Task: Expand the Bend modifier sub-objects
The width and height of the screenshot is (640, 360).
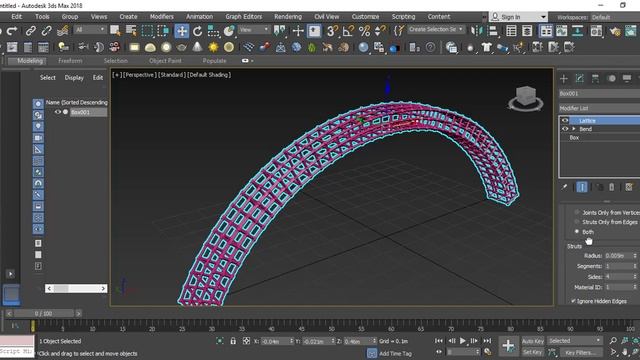Action: [574, 129]
